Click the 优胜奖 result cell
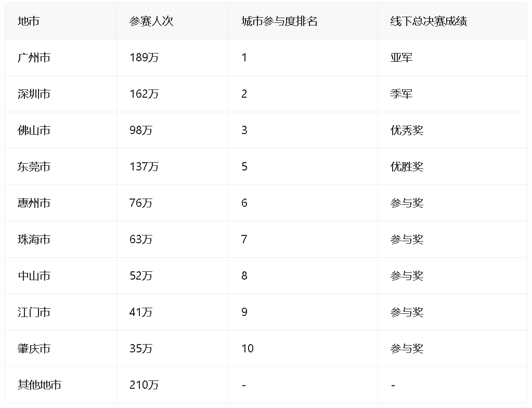Viewport: 532px width, 408px height. (x=407, y=167)
